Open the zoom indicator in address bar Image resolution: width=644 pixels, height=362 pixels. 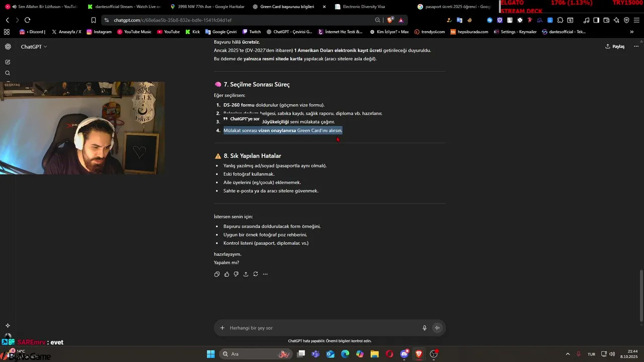pos(377,20)
